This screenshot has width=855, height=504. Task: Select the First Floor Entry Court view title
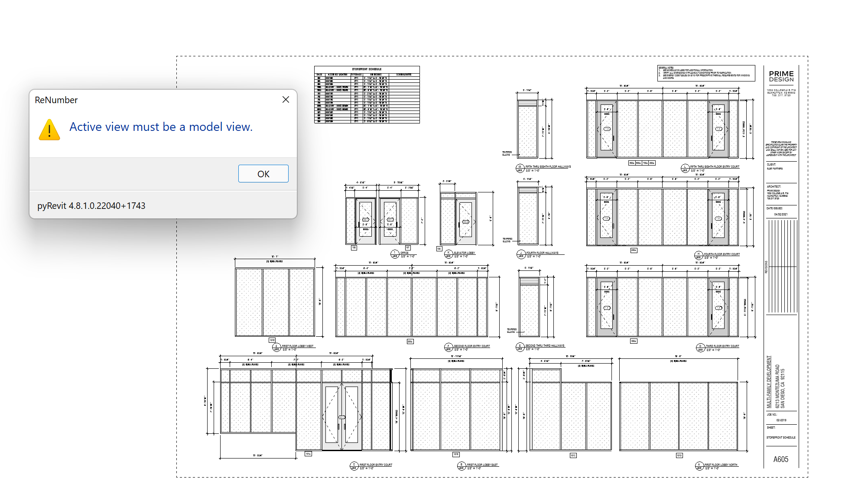(375, 465)
